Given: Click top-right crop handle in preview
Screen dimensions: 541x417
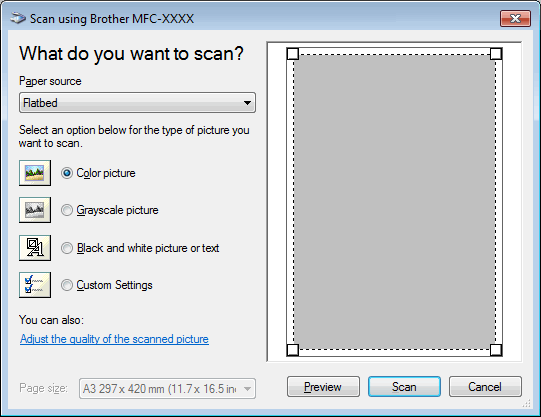Looking at the screenshot, I should pyautogui.click(x=496, y=54).
